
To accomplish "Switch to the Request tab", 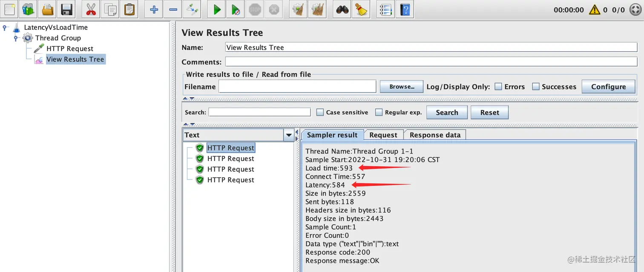I will tap(383, 135).
